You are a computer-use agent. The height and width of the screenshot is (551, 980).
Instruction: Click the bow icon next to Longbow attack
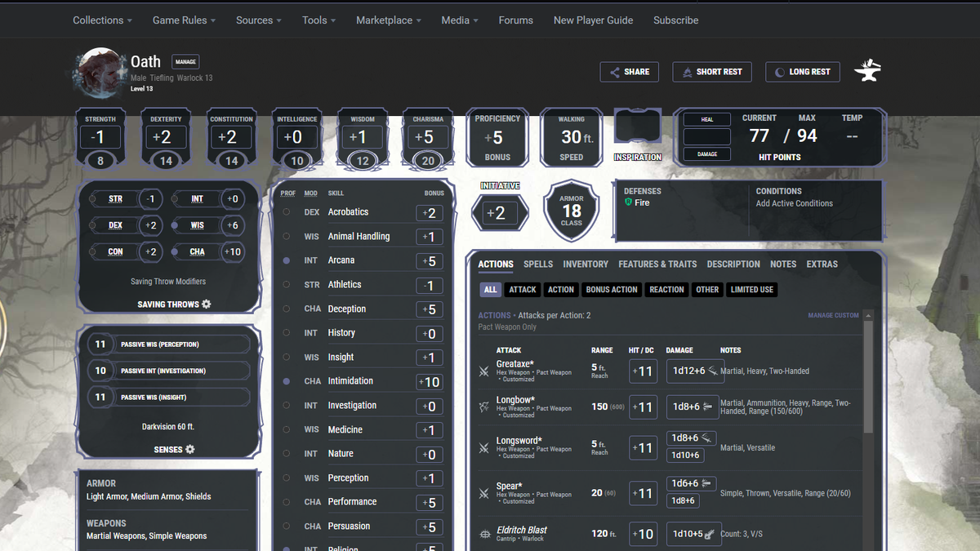coord(484,407)
